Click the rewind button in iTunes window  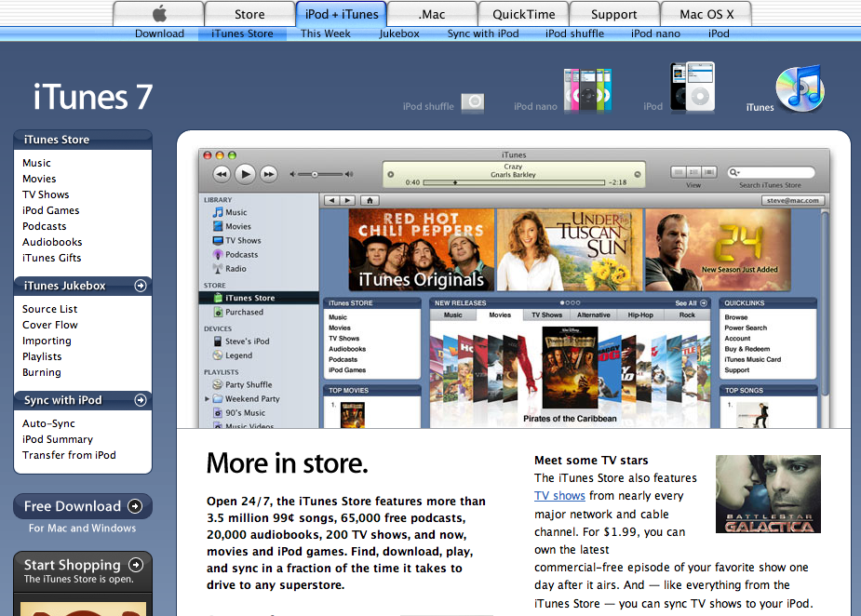tap(222, 175)
